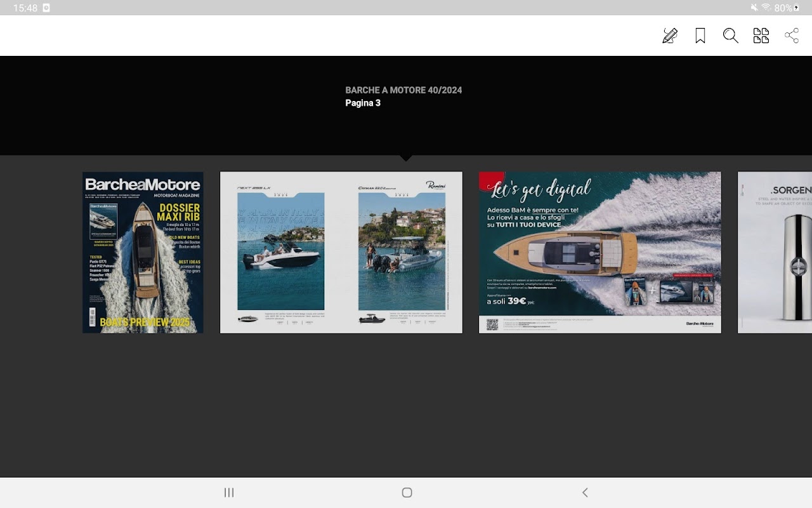Tap the Android back button

point(585,493)
